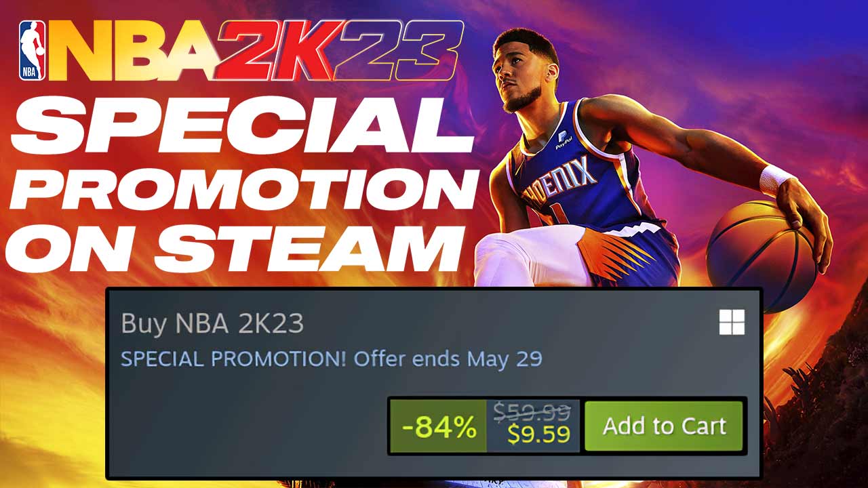868x488 pixels.
Task: Click the outlined 23 in the logo
Action: [x=399, y=50]
